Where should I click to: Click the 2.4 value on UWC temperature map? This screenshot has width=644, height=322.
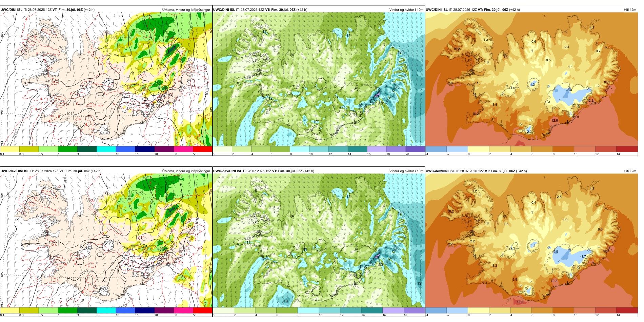click(x=567, y=47)
